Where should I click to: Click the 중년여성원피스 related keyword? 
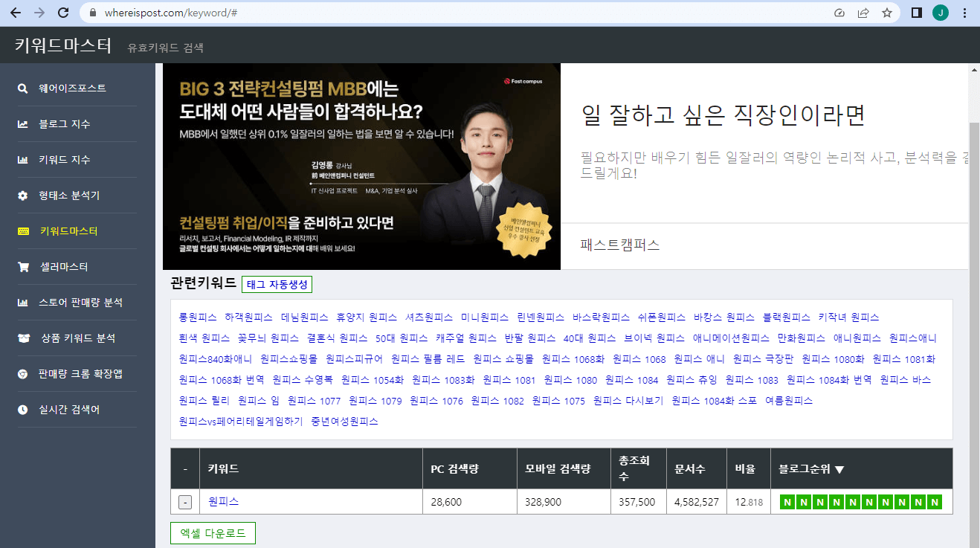pyautogui.click(x=345, y=422)
